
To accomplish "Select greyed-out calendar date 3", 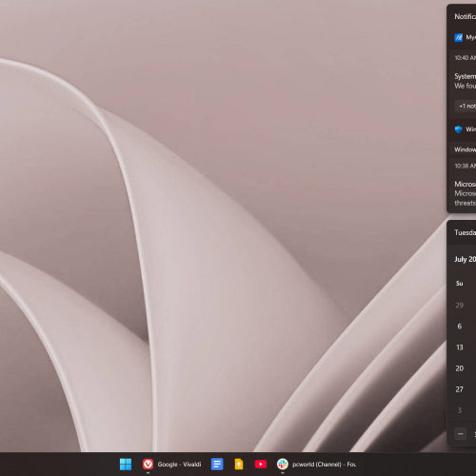I will [x=460, y=410].
